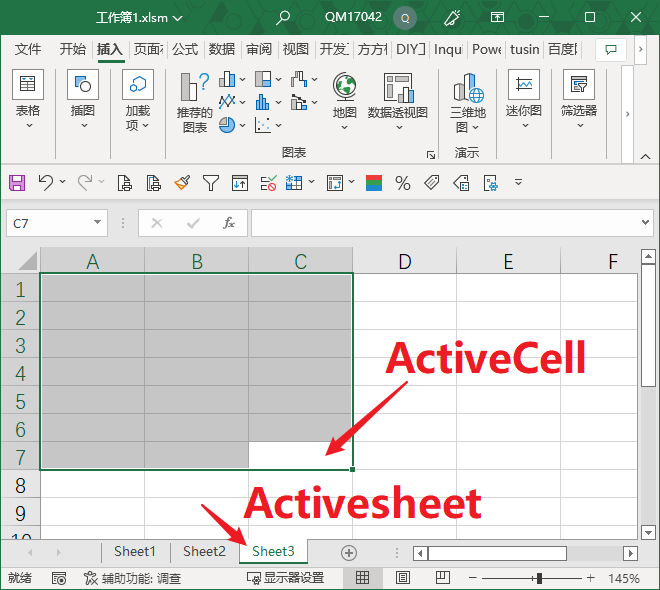Click the comments button in ribbon
Viewport: 660px width, 590px height.
click(x=611, y=50)
